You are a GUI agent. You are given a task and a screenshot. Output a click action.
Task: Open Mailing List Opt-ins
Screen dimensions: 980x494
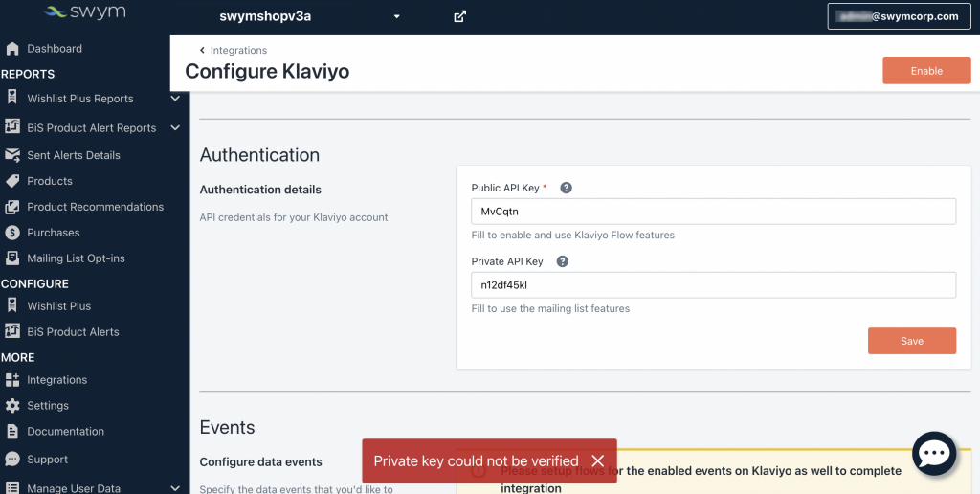point(76,258)
